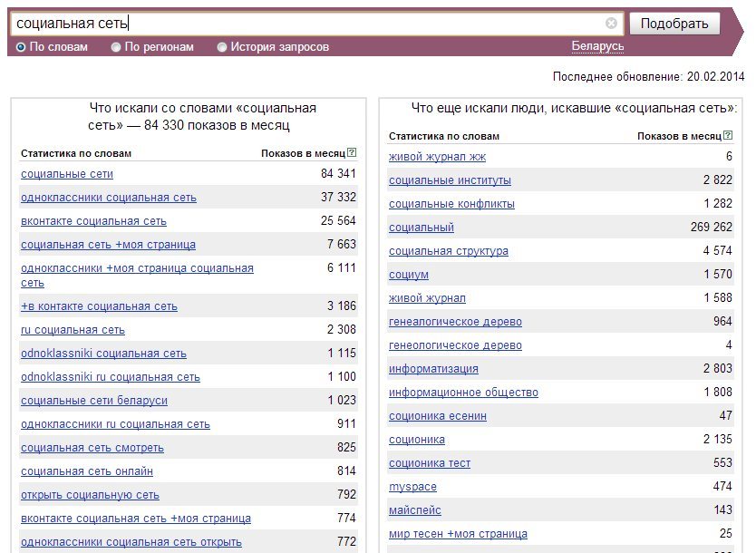Clear the search field with the X icon
This screenshot has width=756, height=553.
(x=611, y=24)
